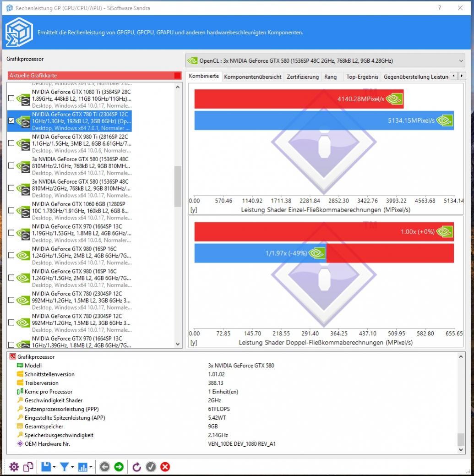Click details panel scroll up arrow

[461, 357]
